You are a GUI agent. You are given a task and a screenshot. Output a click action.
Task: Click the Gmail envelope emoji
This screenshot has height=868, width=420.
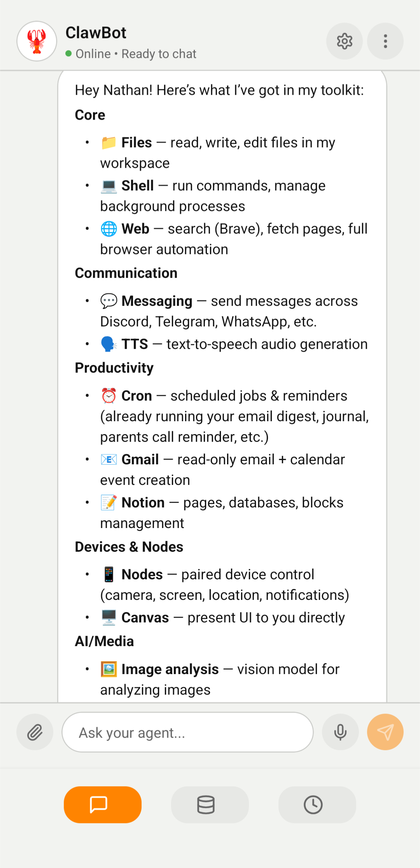[x=109, y=459]
